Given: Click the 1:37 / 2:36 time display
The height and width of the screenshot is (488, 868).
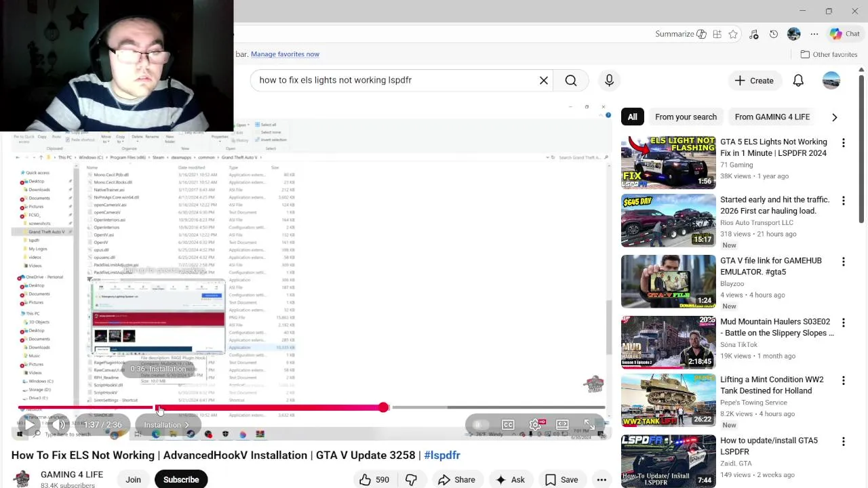Looking at the screenshot, I should (102, 425).
